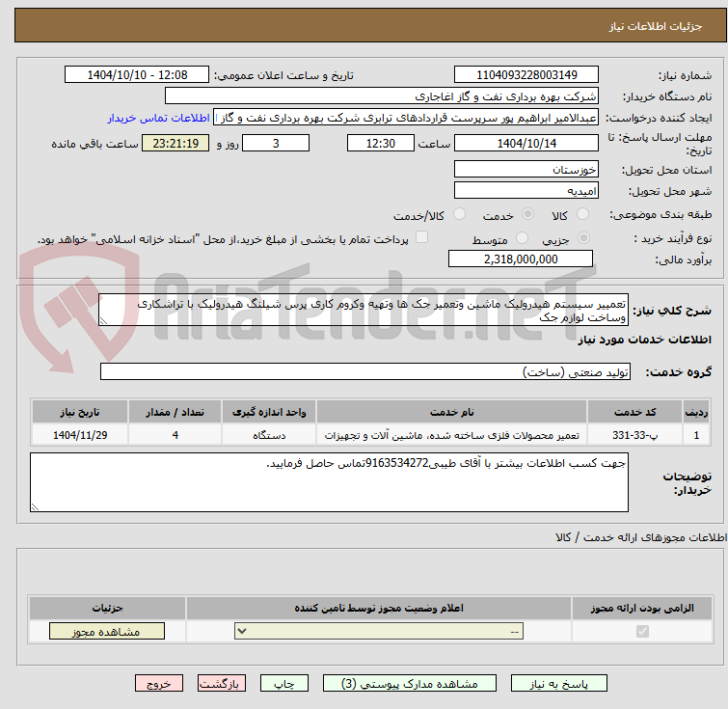
Task: Click the requester name field
Action: pos(406,118)
